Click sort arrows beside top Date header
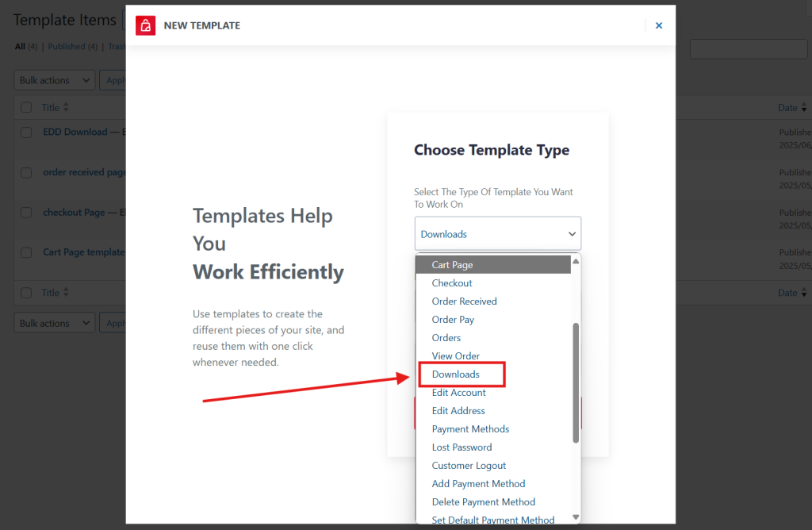The width and height of the screenshot is (812, 530). (804, 107)
